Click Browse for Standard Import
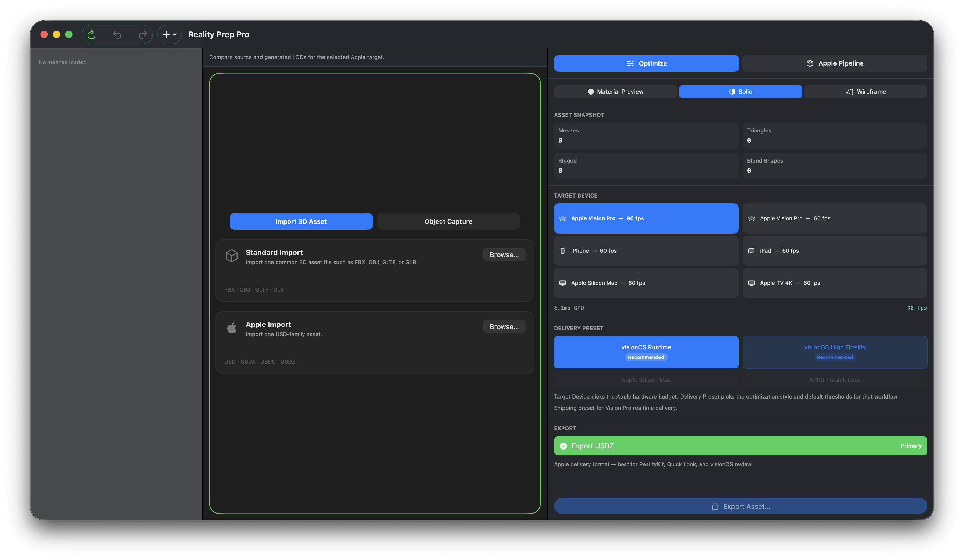Viewport: 964px width, 560px height. (x=504, y=254)
